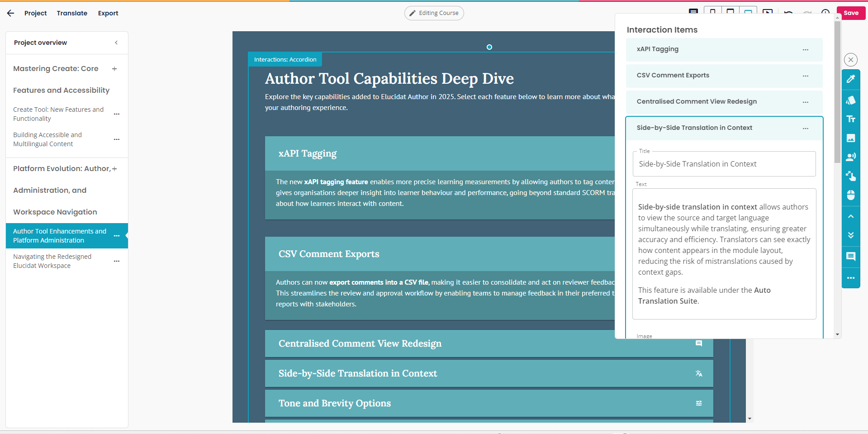The width and height of the screenshot is (868, 434).
Task: Open the voice narration person icon
Action: pyautogui.click(x=851, y=157)
